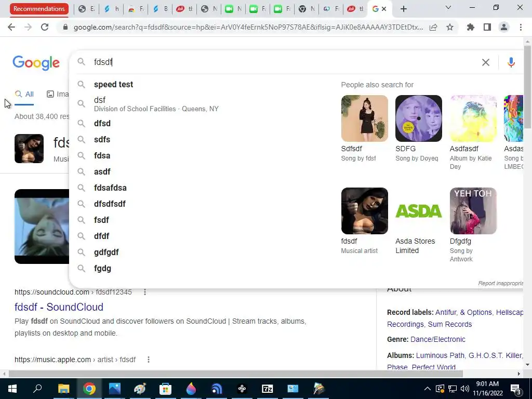
Task: Go back to the previous page
Action: pos(11,27)
